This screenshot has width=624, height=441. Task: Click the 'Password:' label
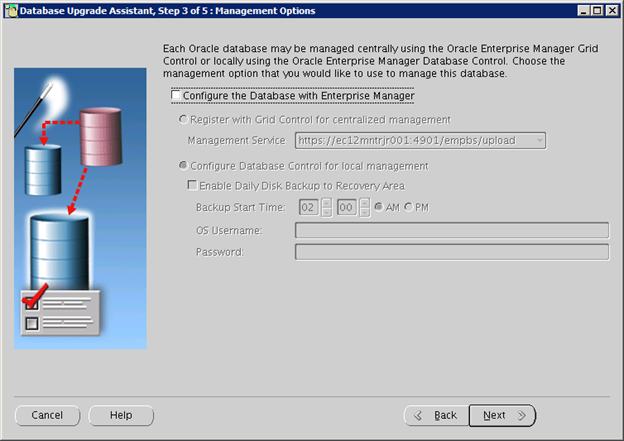(220, 252)
